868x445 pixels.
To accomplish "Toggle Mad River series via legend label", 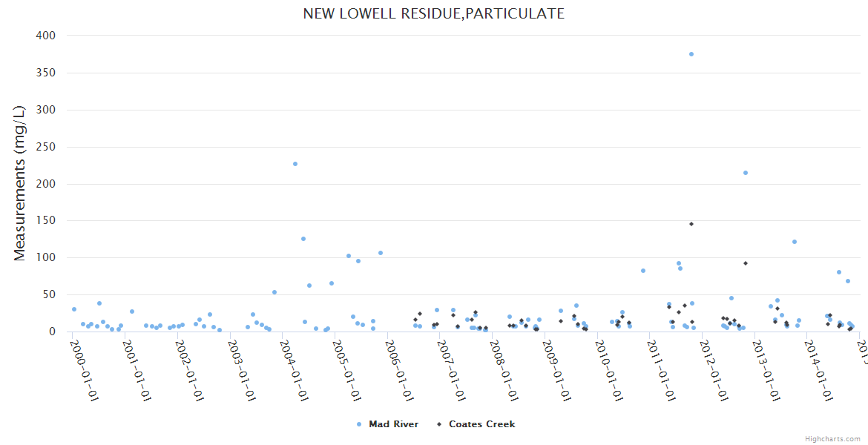I will tap(393, 424).
